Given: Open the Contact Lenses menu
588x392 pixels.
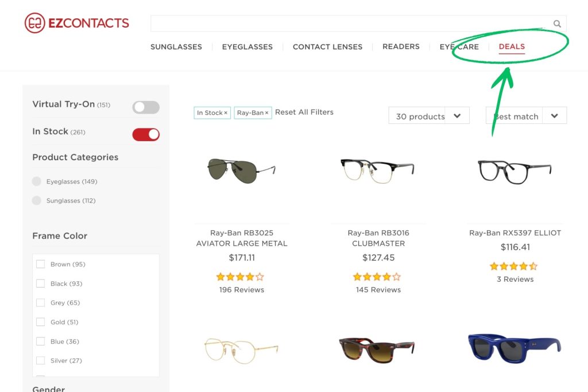Looking at the screenshot, I should tap(327, 47).
